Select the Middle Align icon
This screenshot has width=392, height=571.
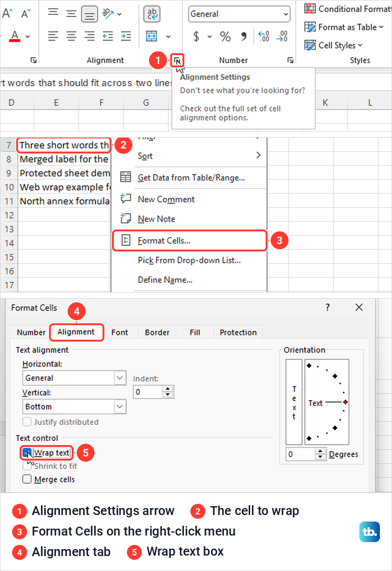coord(71,14)
